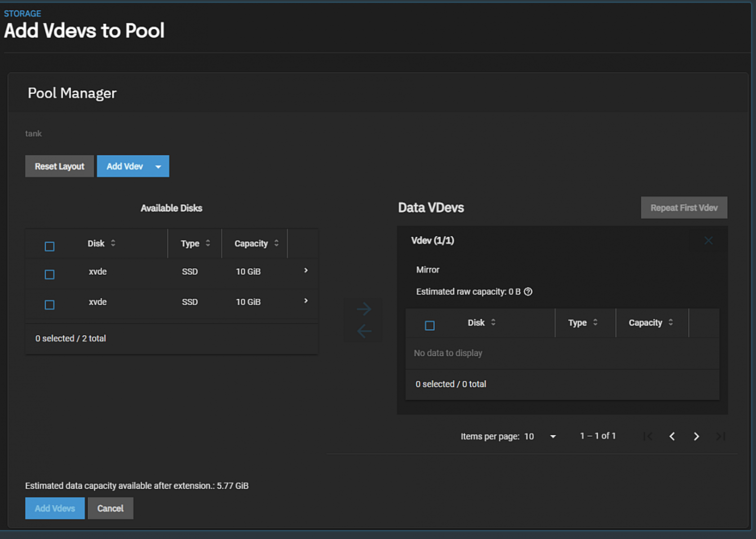Screen dimensions: 756x539
Task: Open the Storage breadcrumb link
Action: click(x=22, y=13)
